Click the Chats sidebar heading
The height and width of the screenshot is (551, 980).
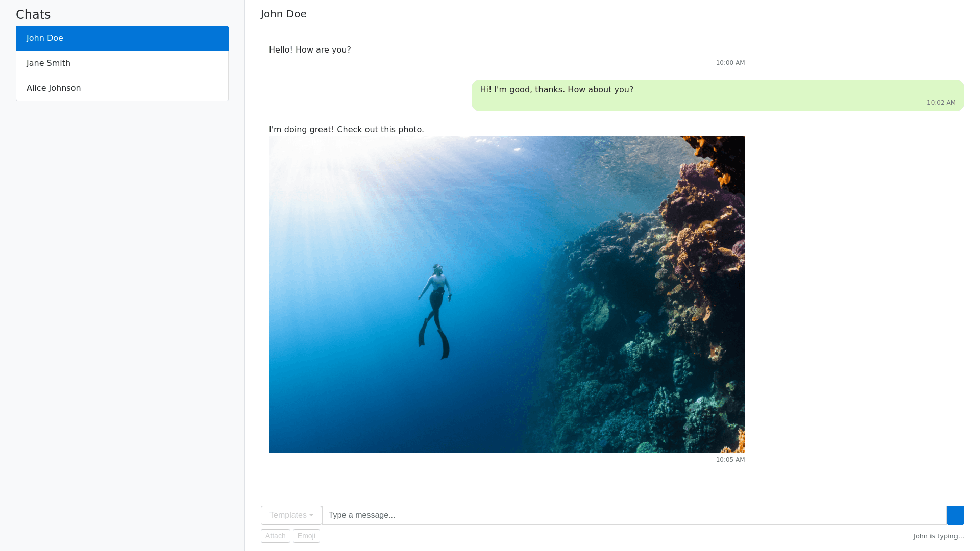click(33, 15)
